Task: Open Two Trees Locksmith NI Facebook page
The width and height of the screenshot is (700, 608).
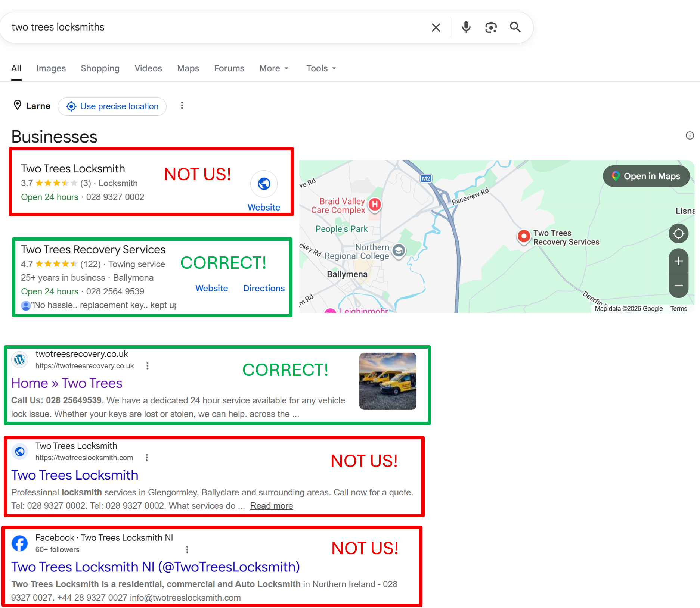Action: pos(155,567)
